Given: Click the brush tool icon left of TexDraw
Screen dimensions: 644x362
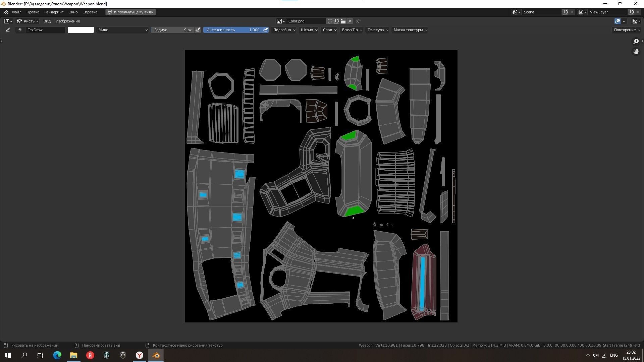Looking at the screenshot, I should click(x=8, y=30).
